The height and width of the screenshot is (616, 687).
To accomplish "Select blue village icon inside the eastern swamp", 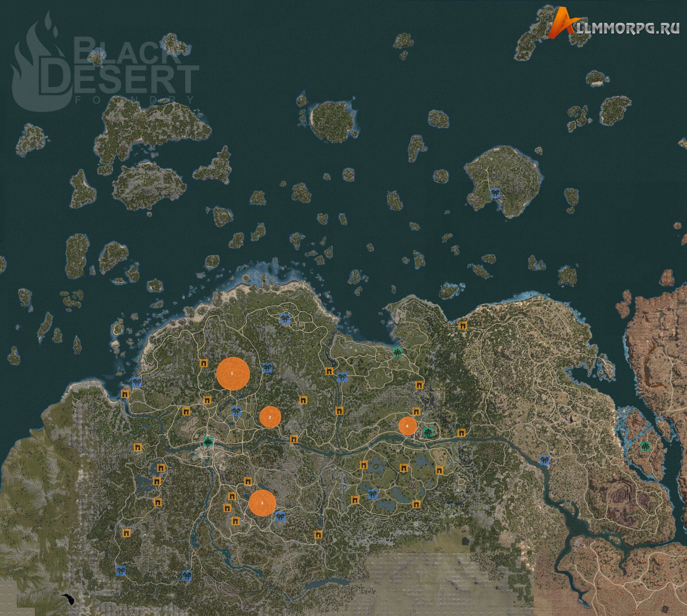I will click(373, 494).
